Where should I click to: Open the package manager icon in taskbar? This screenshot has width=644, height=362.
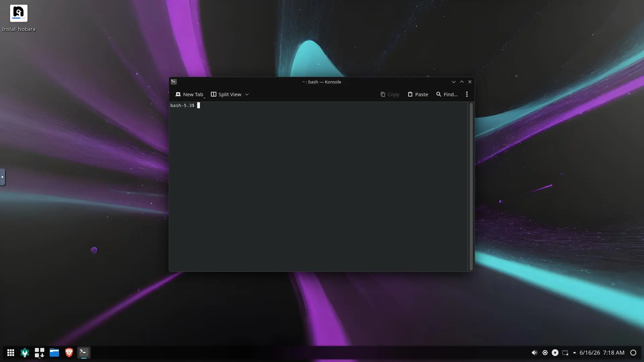click(40, 353)
